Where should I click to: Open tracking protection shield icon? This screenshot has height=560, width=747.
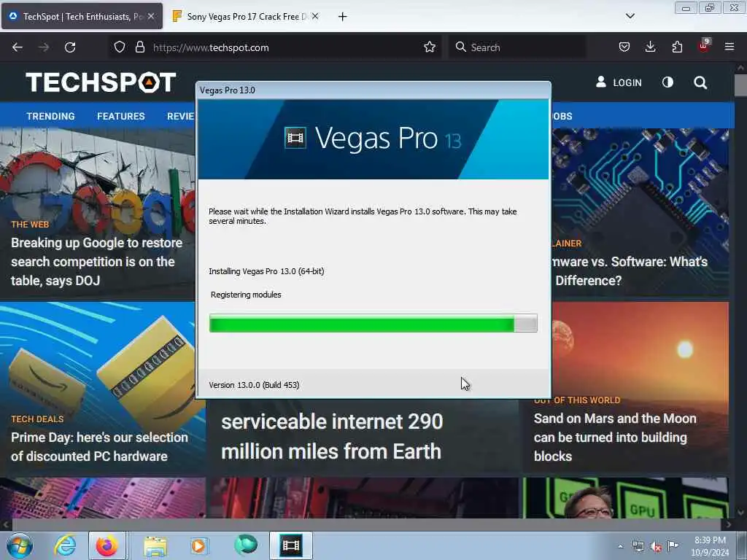(120, 47)
